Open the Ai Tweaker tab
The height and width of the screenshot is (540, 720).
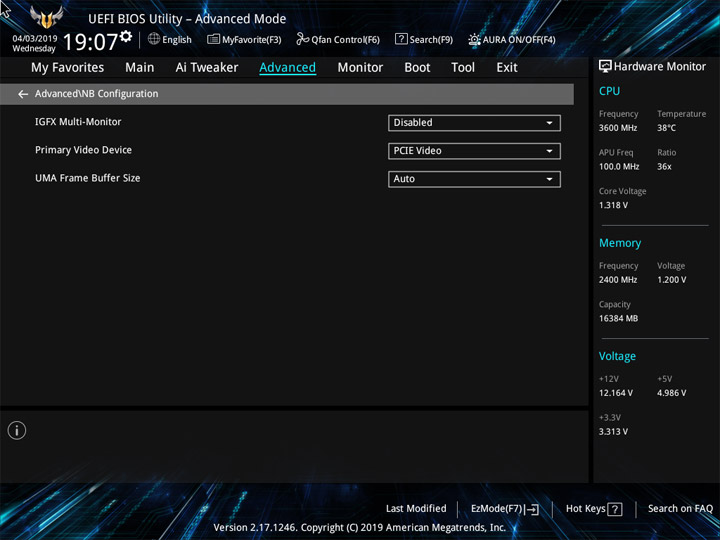point(207,68)
